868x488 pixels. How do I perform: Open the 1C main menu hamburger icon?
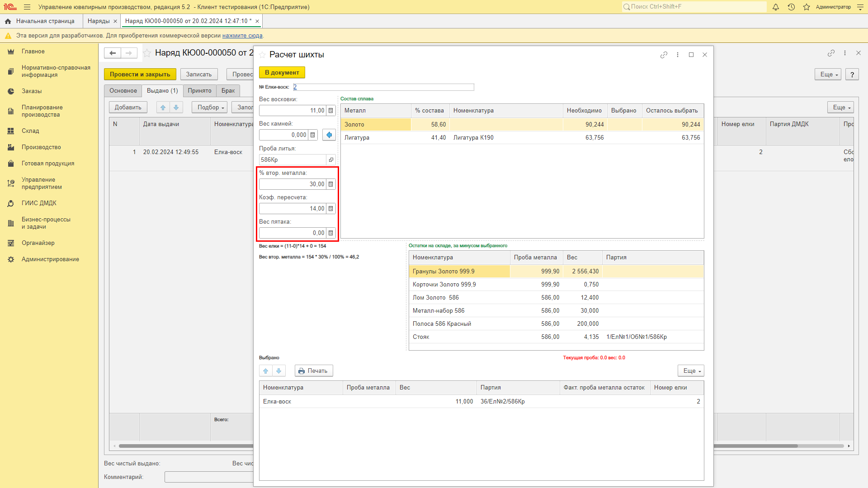[27, 7]
